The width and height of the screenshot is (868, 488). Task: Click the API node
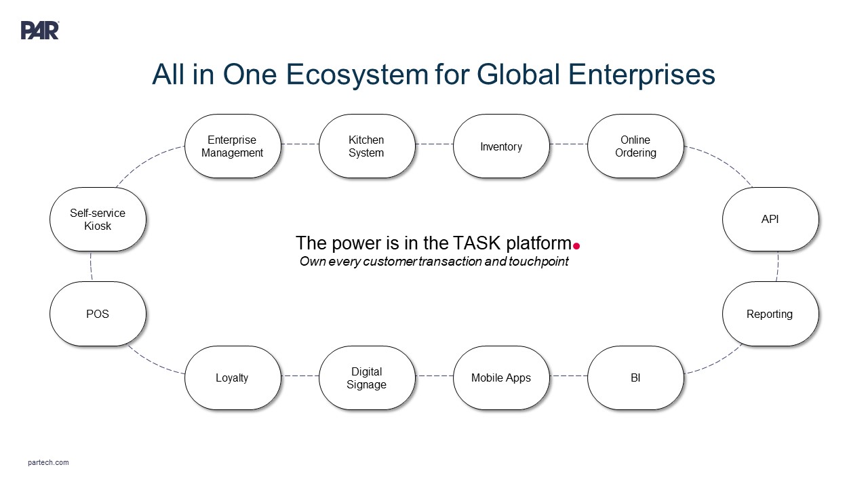[x=770, y=220]
